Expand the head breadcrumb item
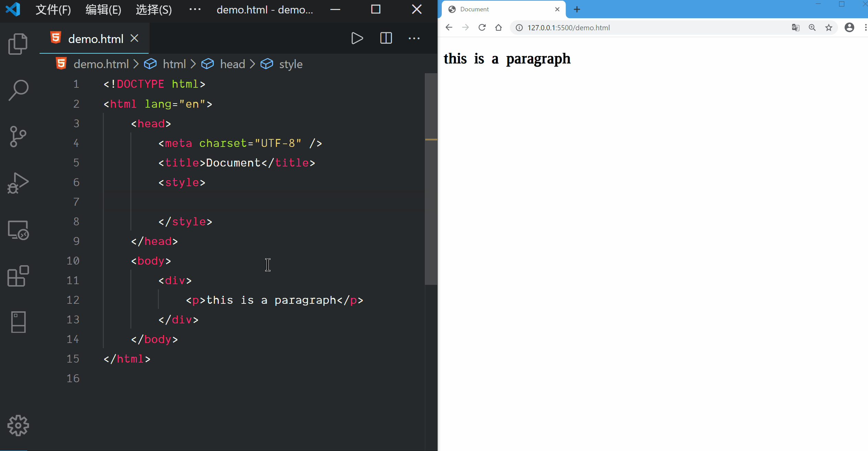868x451 pixels. 233,64
